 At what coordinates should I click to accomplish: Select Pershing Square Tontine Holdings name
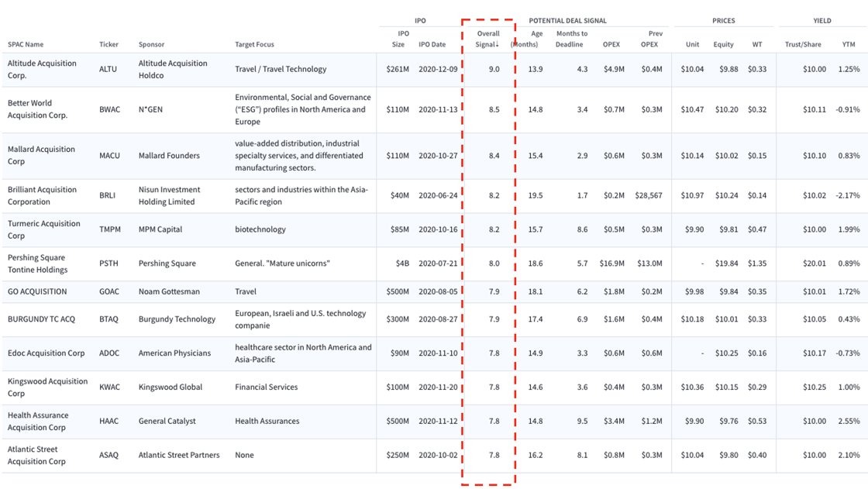[x=37, y=263]
